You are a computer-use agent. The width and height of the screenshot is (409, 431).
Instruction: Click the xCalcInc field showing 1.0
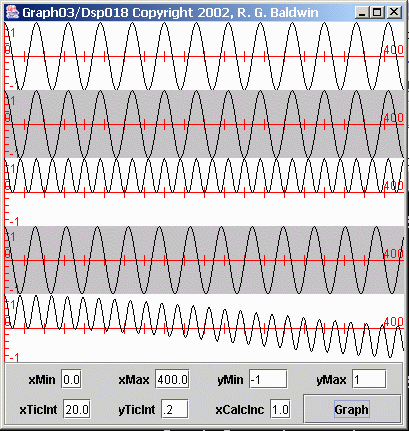280,409
